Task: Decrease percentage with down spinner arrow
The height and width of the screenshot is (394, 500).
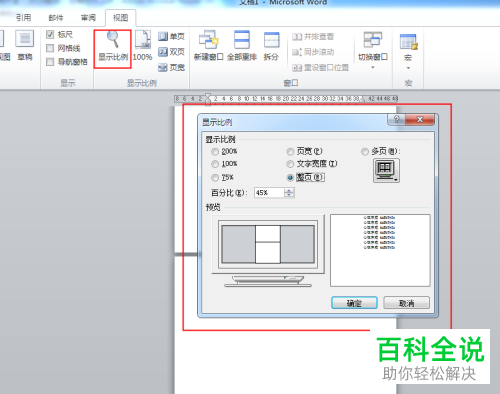Action: click(289, 195)
